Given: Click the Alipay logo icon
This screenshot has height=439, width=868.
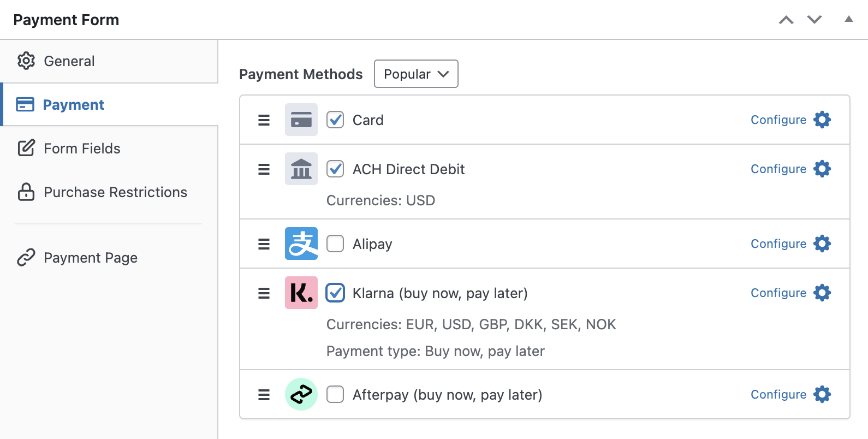Looking at the screenshot, I should point(301,244).
